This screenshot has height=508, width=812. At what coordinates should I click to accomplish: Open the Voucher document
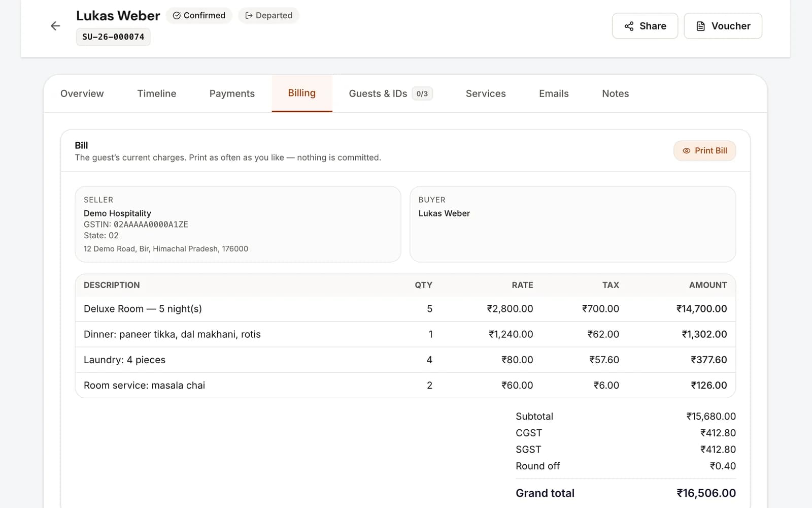[723, 26]
